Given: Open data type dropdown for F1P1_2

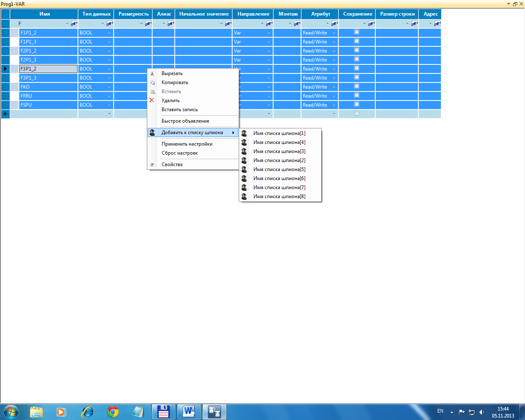Looking at the screenshot, I should point(109,33).
